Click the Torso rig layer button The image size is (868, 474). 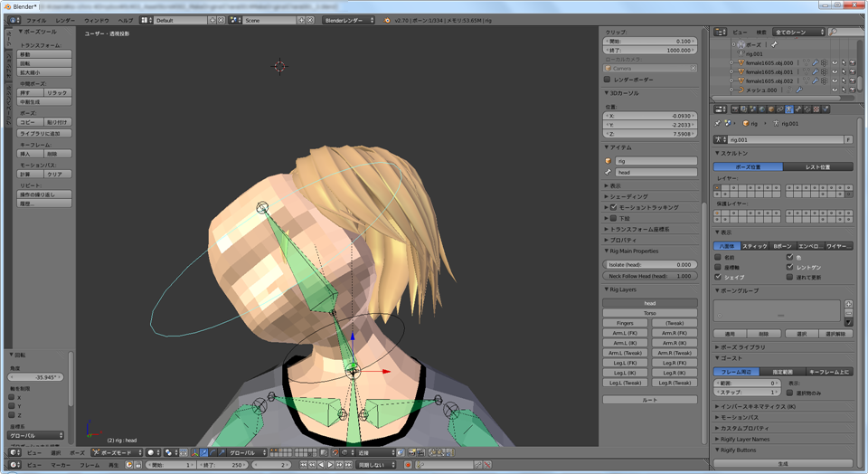[650, 313]
